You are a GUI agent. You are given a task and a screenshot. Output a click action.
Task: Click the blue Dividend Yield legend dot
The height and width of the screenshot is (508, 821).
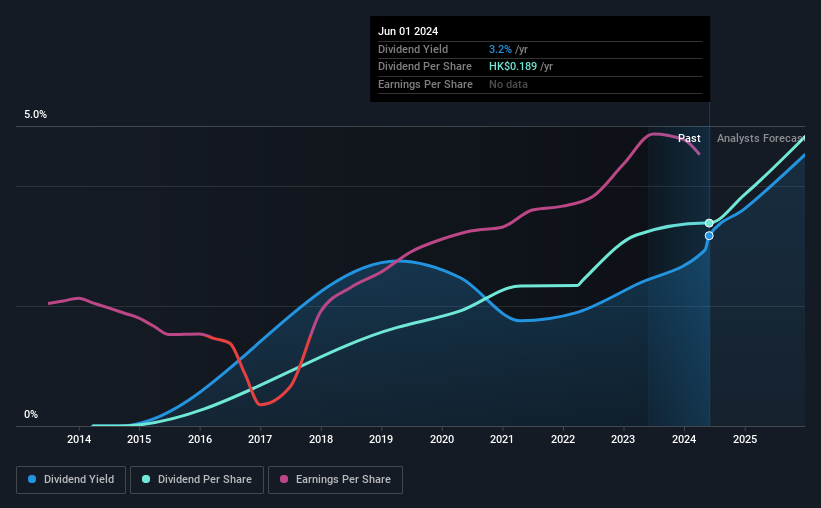pos(32,479)
